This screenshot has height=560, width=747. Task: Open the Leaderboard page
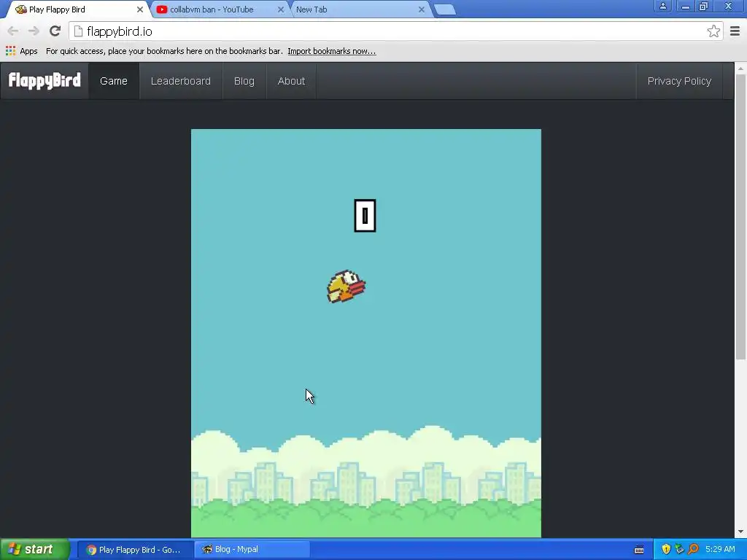pyautogui.click(x=181, y=81)
